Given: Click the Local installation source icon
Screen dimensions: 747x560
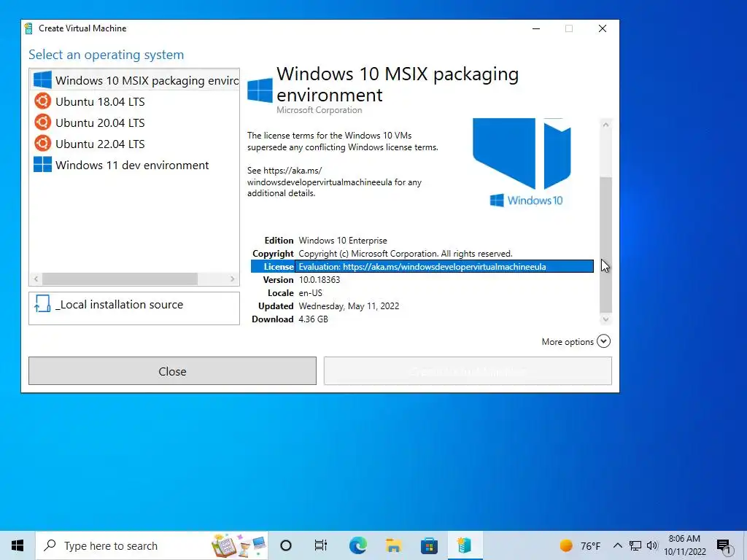Looking at the screenshot, I should (42, 304).
